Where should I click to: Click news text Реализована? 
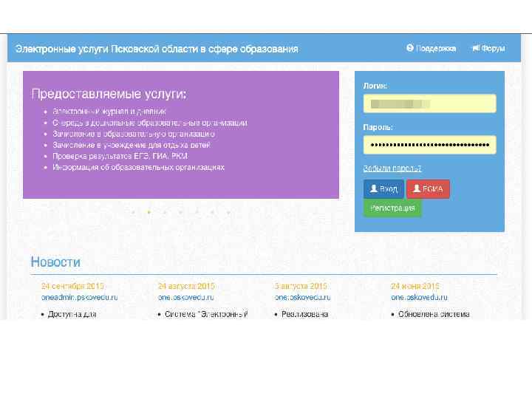point(304,314)
